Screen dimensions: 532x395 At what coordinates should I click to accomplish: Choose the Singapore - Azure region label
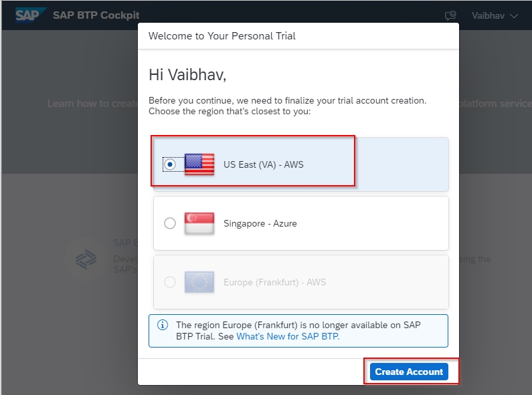260,224
